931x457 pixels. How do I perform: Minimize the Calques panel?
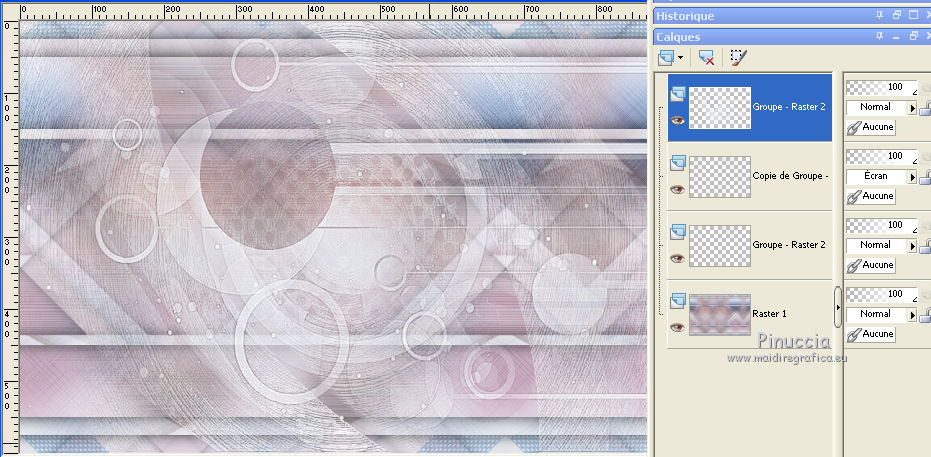(x=897, y=37)
